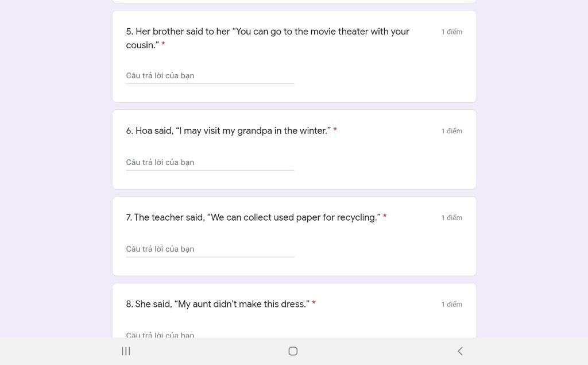Click the "1 điểm" label of question 5
This screenshot has height=365, width=588.
point(451,32)
